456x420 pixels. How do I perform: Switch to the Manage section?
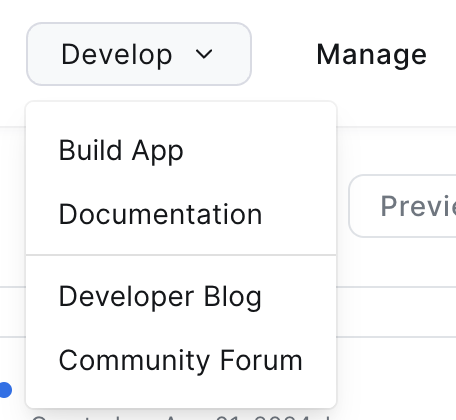tap(371, 55)
